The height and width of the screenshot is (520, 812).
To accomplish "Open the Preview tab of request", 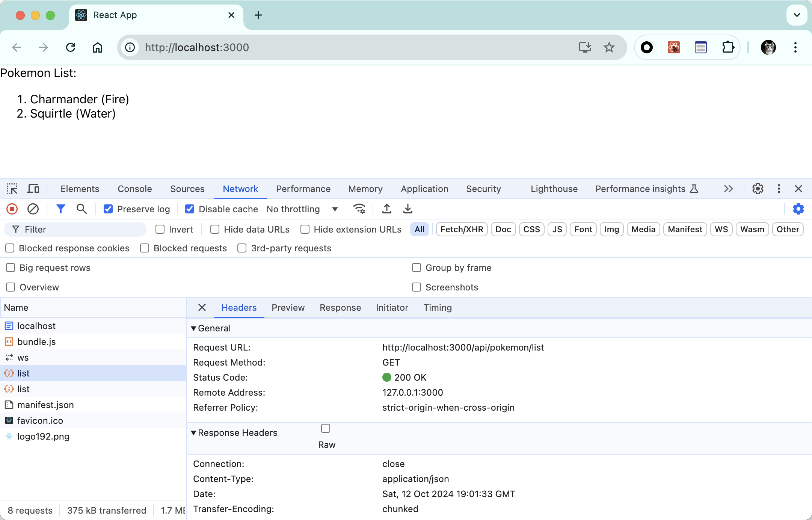I will click(288, 307).
